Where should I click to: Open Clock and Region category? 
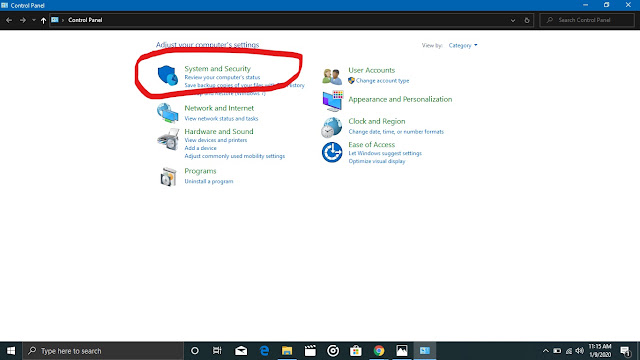[x=377, y=121]
